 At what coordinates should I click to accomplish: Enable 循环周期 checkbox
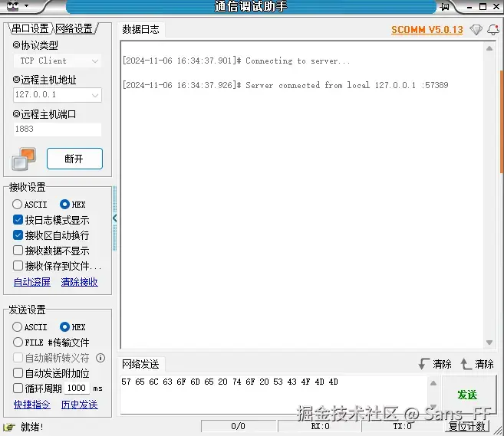18,388
